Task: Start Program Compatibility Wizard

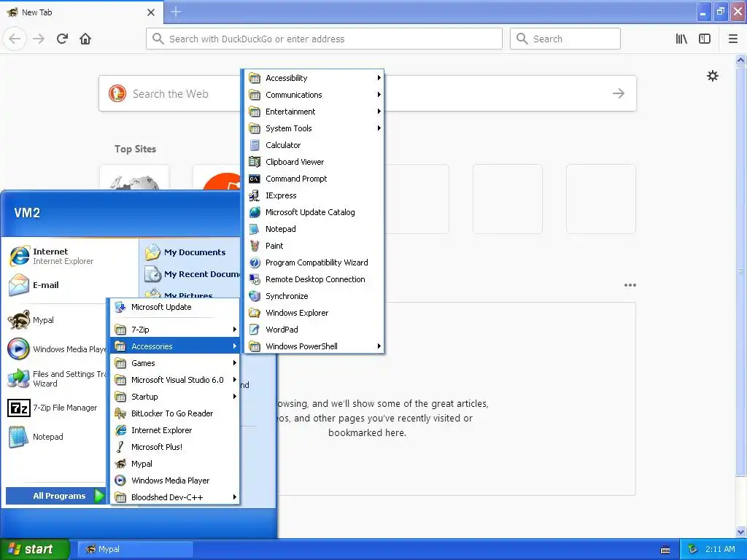Action: (314, 262)
